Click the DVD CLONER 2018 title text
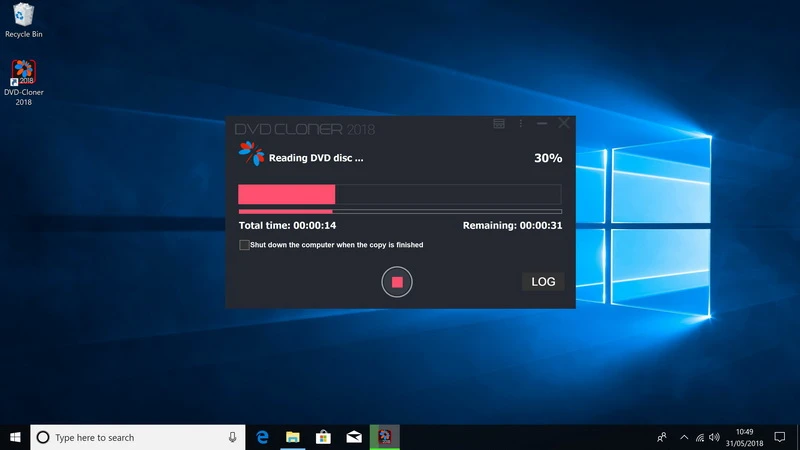The height and width of the screenshot is (450, 800). point(305,129)
